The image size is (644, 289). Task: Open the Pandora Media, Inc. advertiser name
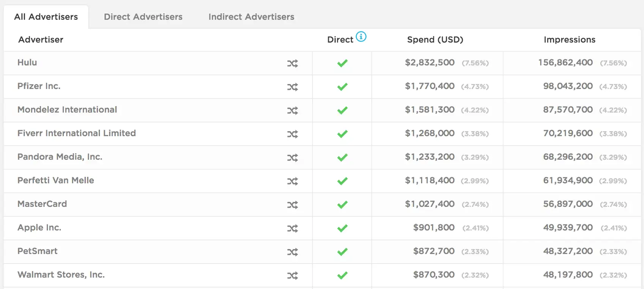tap(60, 157)
